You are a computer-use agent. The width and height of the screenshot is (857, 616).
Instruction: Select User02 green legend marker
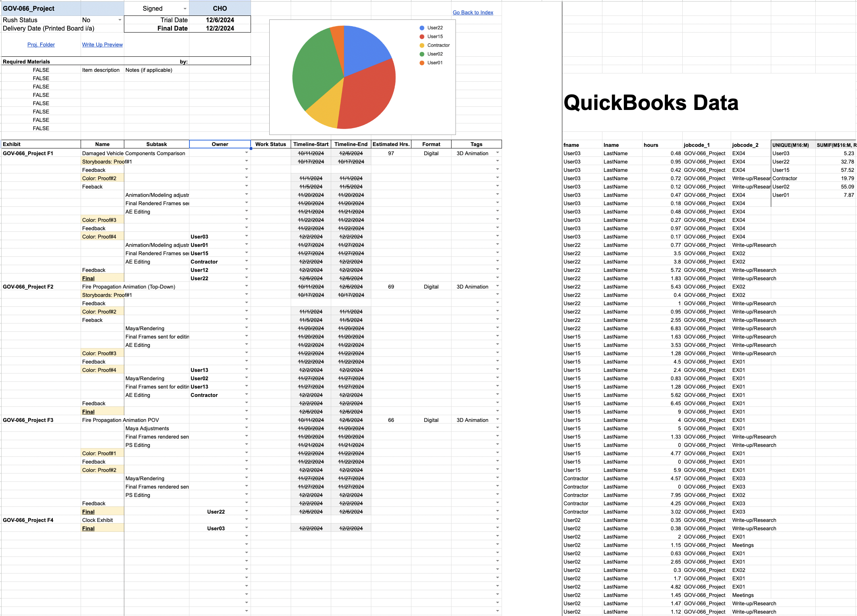[x=422, y=54]
